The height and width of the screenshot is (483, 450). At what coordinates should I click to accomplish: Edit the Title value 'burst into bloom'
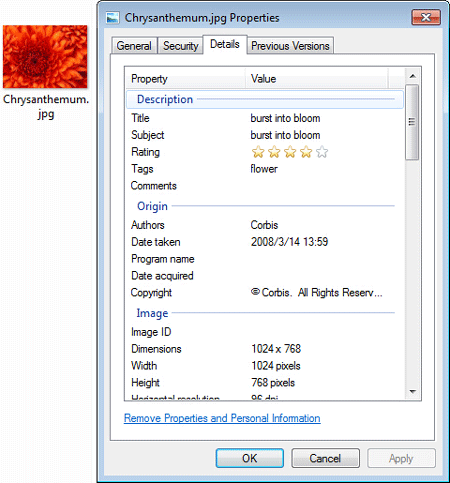click(x=285, y=118)
